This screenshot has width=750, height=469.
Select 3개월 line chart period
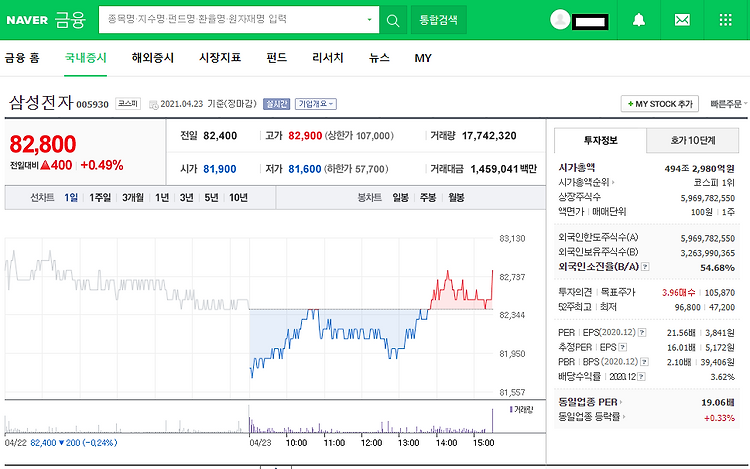132,197
